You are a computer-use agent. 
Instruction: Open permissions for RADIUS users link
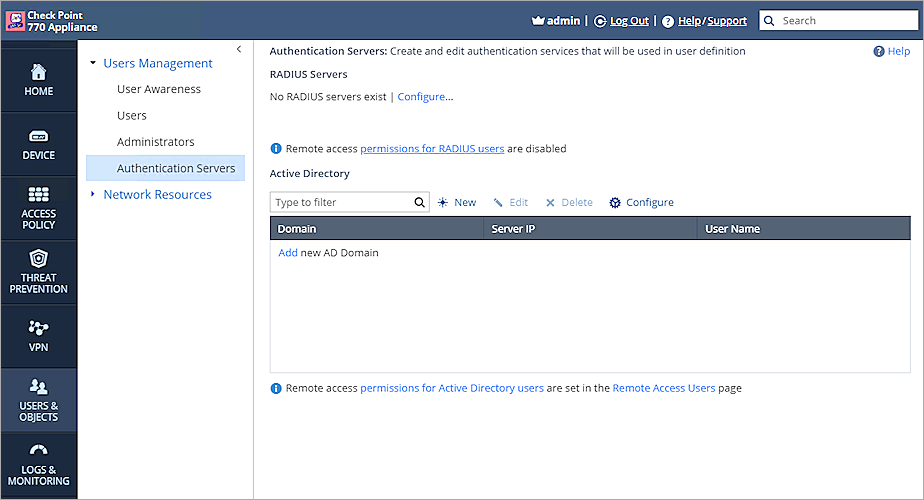(432, 149)
